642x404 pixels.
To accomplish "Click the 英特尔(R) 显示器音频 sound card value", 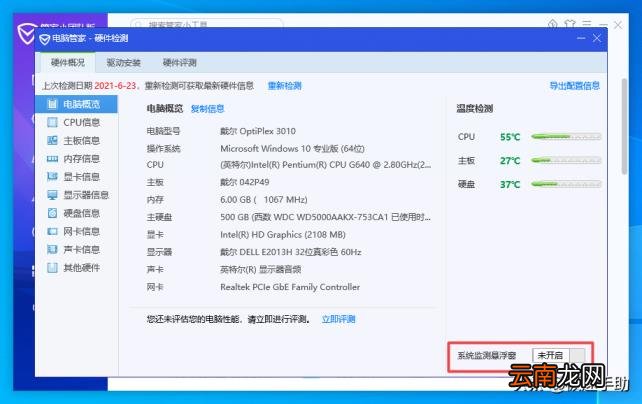I will click(x=260, y=269).
